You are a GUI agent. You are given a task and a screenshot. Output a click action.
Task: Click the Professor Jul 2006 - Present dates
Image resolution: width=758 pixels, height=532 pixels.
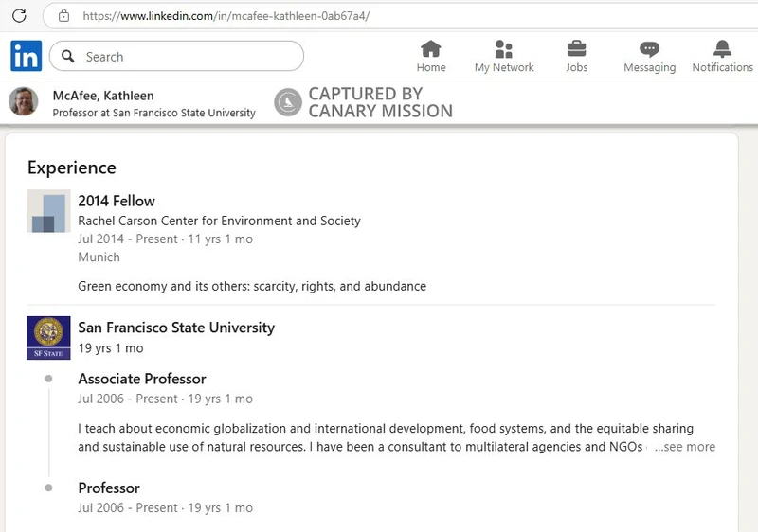[x=165, y=508]
